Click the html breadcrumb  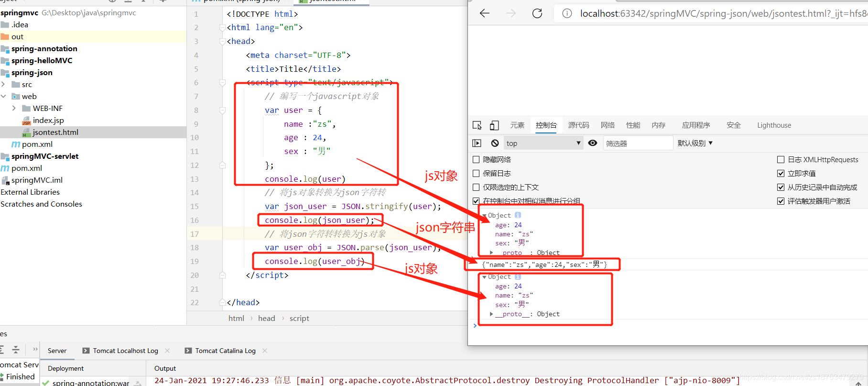(x=236, y=319)
